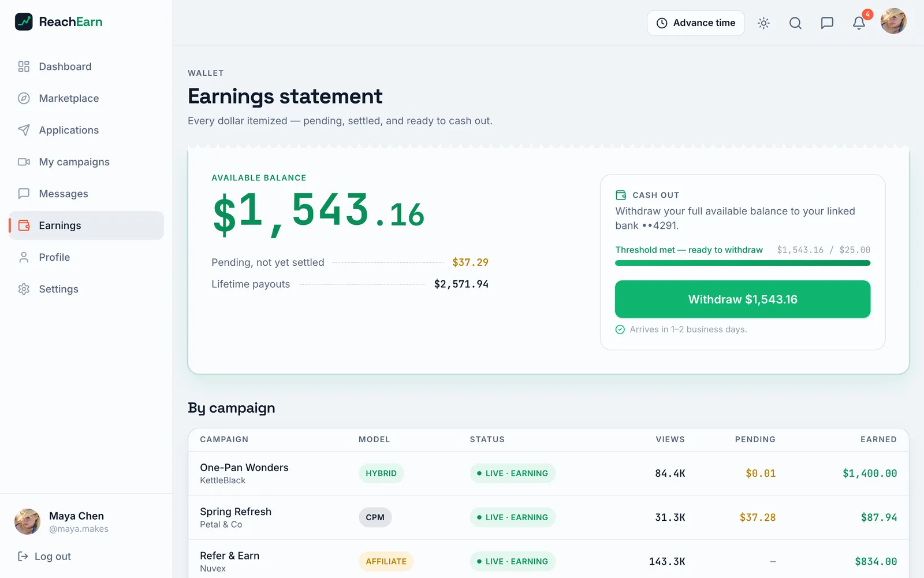Click the Advance time button

(x=696, y=23)
